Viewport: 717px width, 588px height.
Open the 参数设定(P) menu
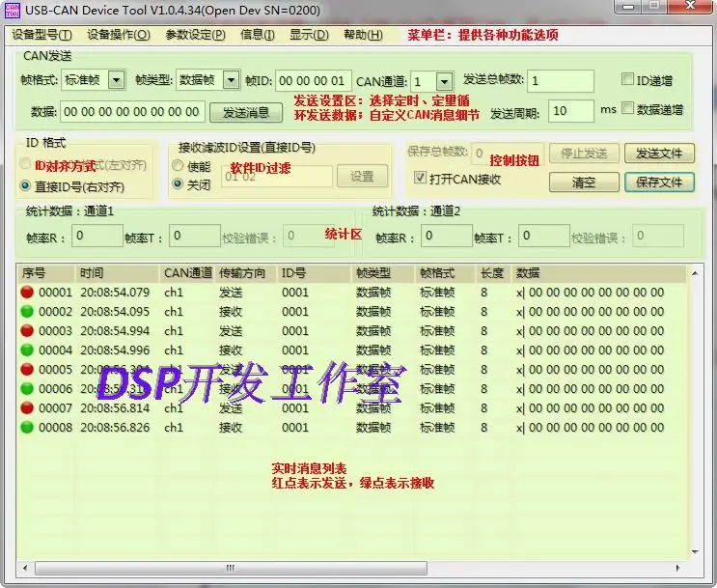tap(195, 35)
